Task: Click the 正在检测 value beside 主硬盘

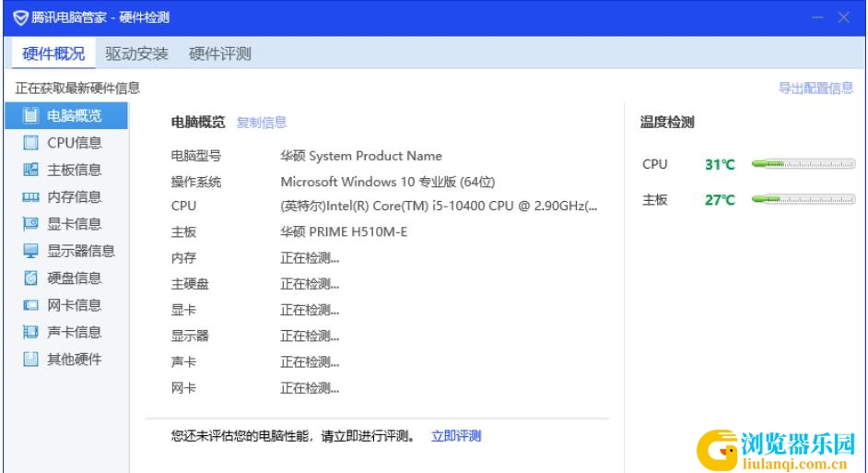Action: (x=310, y=284)
